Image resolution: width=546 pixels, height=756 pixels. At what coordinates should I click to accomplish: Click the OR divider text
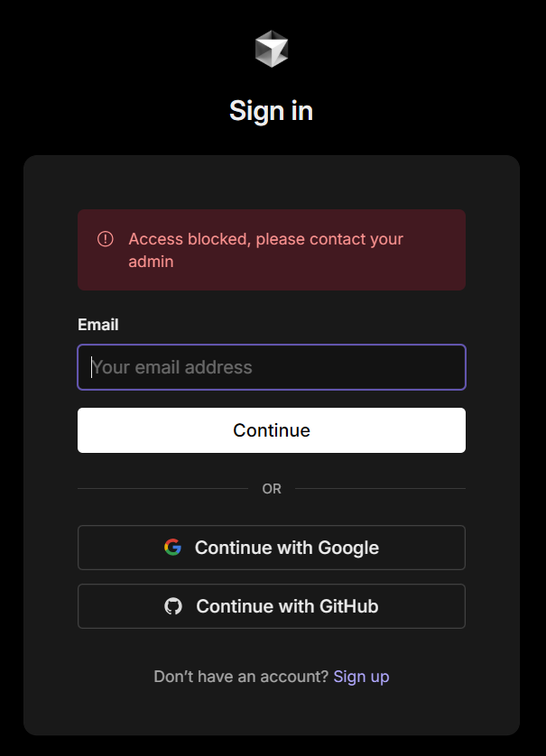272,489
